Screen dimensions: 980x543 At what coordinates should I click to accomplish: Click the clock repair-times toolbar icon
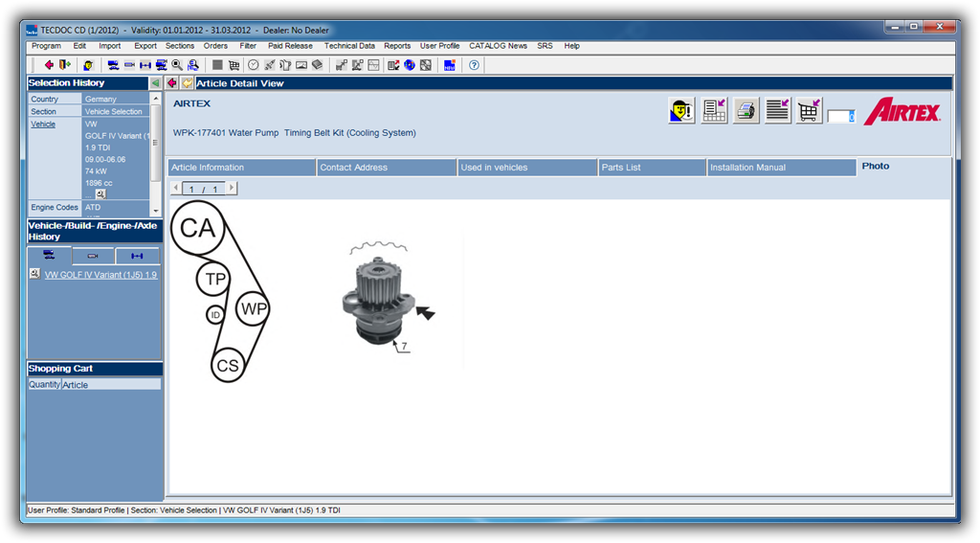click(x=253, y=65)
